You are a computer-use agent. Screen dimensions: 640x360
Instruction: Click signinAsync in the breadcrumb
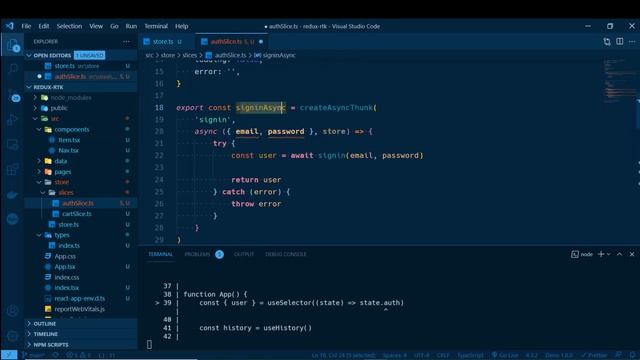279,55
